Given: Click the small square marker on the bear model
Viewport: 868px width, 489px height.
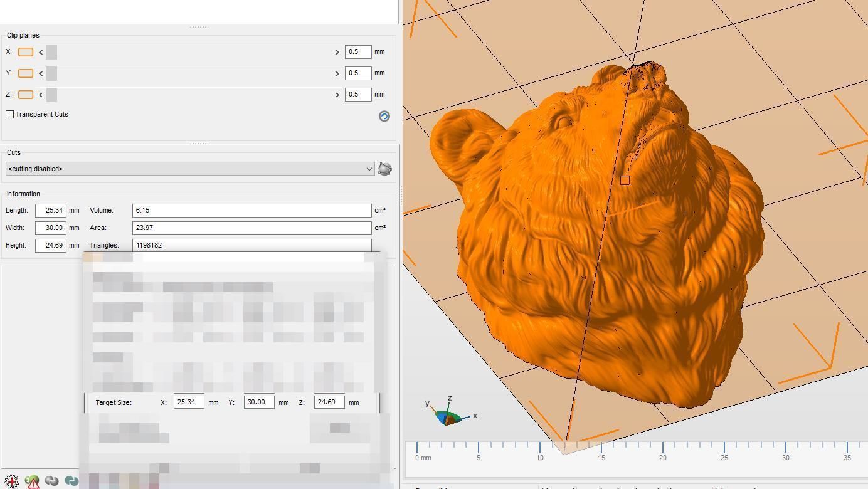Looking at the screenshot, I should coord(625,181).
